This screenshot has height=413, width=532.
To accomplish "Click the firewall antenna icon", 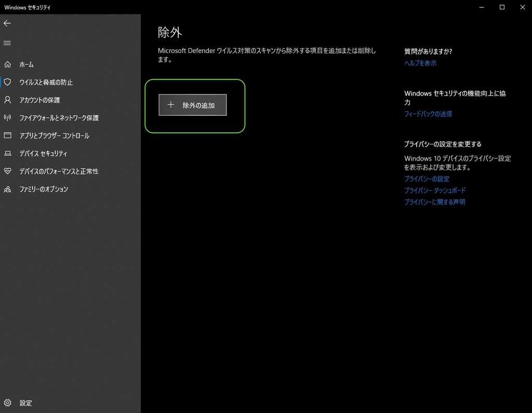I will click(x=7, y=118).
